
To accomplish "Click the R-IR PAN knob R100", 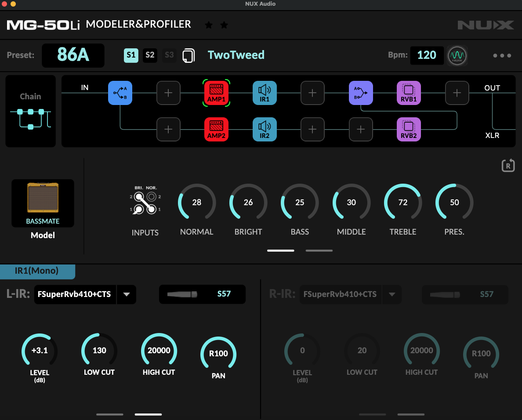I will 481,353.
